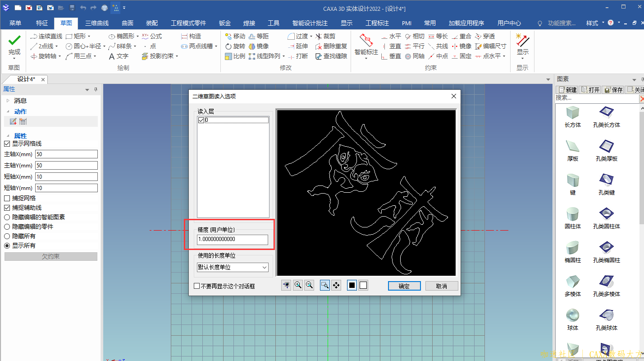Switch to the 钣金 ribbon tab
Screen dimensions: 644x361
pos(224,23)
